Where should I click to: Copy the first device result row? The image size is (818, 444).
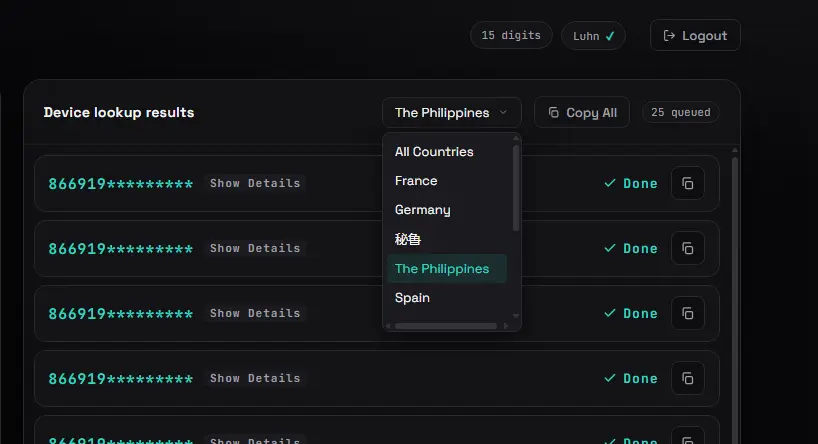click(x=688, y=183)
